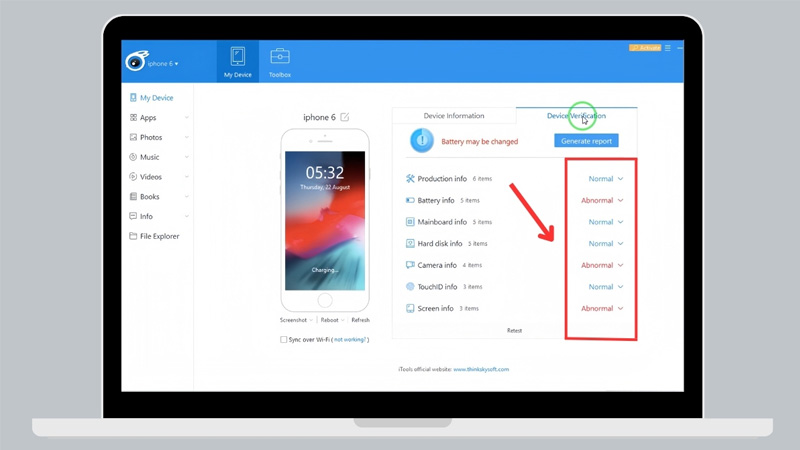Expand Screen info Abnormal chevron
Image resolution: width=800 pixels, height=450 pixels.
click(x=620, y=308)
